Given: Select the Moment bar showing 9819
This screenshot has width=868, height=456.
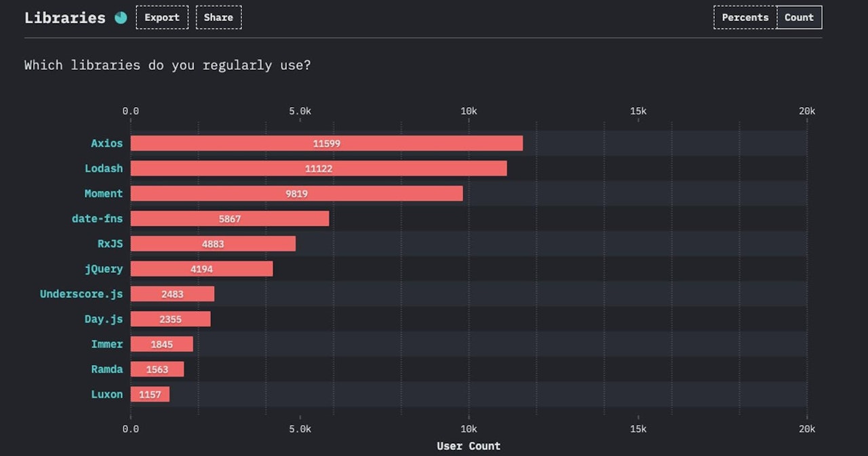Looking at the screenshot, I should click(x=296, y=193).
